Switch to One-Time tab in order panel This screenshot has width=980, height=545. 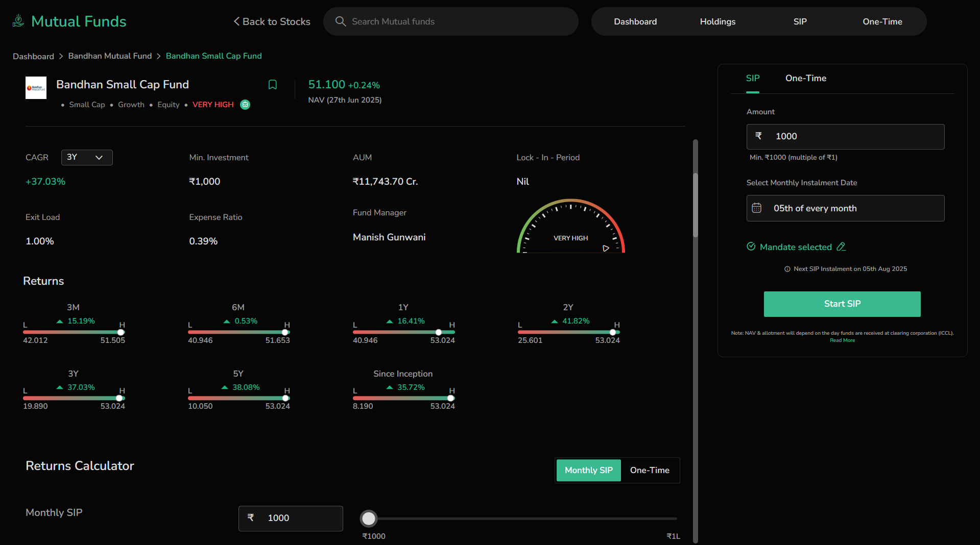point(805,78)
